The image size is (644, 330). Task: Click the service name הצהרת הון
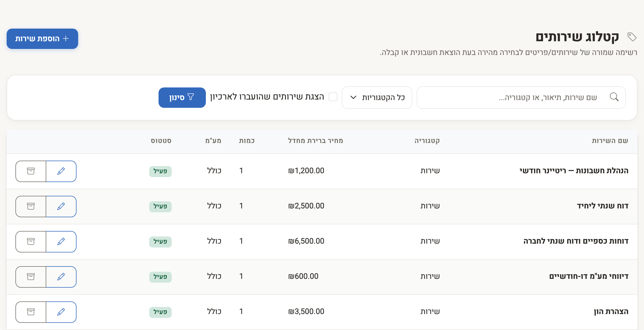point(611,312)
